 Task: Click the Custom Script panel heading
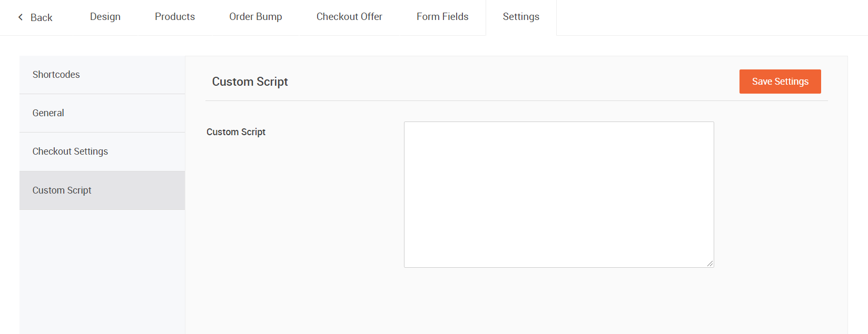pyautogui.click(x=250, y=82)
